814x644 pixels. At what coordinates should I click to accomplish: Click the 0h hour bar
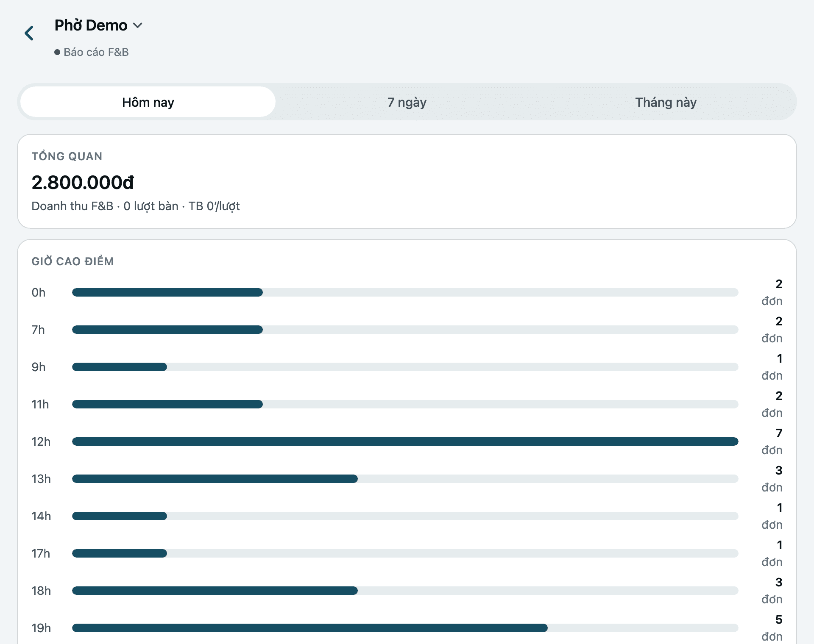pyautogui.click(x=405, y=292)
